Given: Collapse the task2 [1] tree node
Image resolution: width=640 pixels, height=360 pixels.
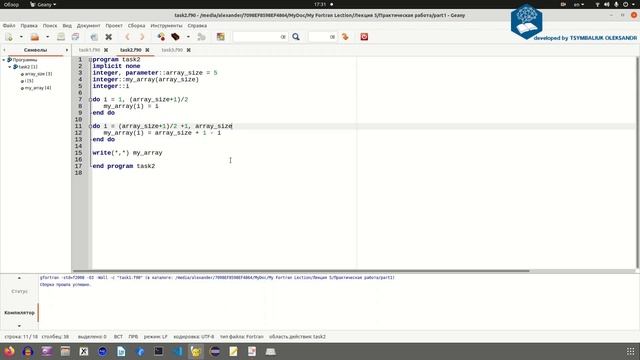Looking at the screenshot, I should tap(10, 67).
